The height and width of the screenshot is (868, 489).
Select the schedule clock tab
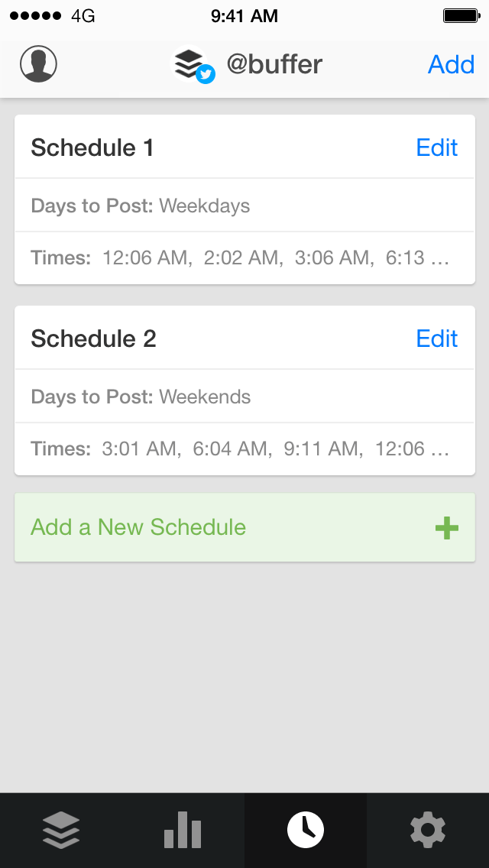click(306, 830)
